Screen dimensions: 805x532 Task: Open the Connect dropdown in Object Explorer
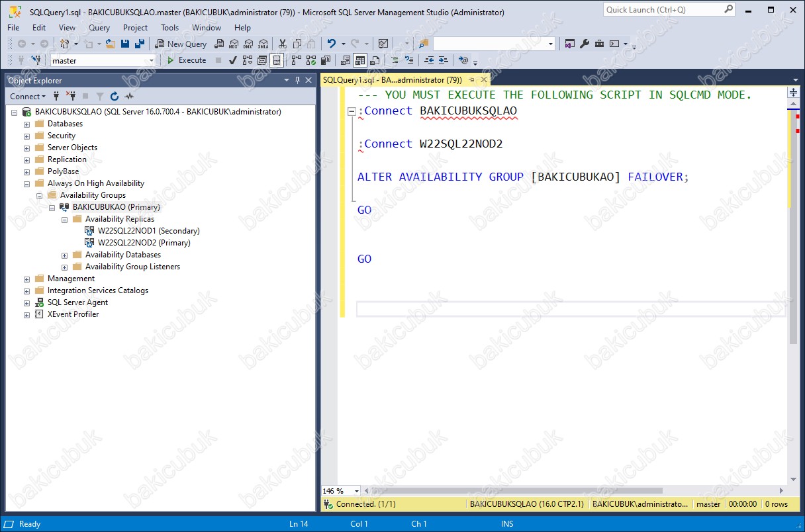click(x=28, y=97)
